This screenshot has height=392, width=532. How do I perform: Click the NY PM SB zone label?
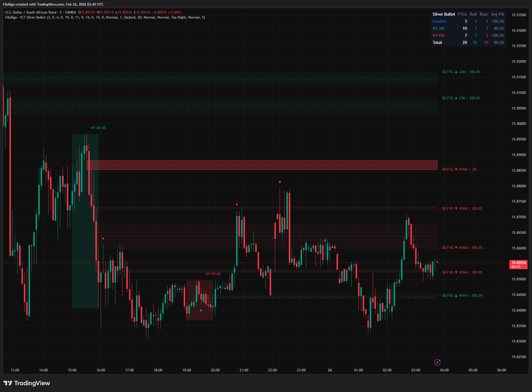(x=212, y=274)
